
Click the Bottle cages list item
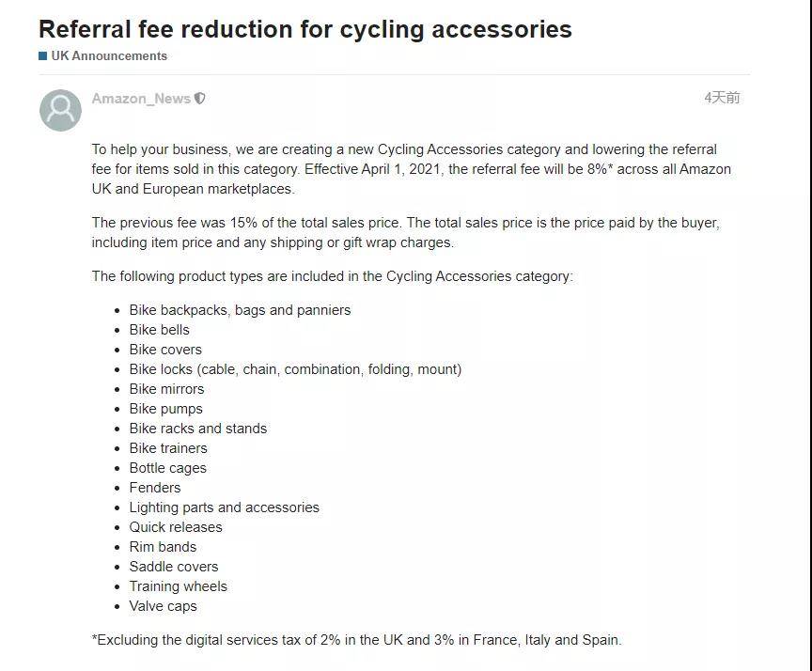pos(167,468)
